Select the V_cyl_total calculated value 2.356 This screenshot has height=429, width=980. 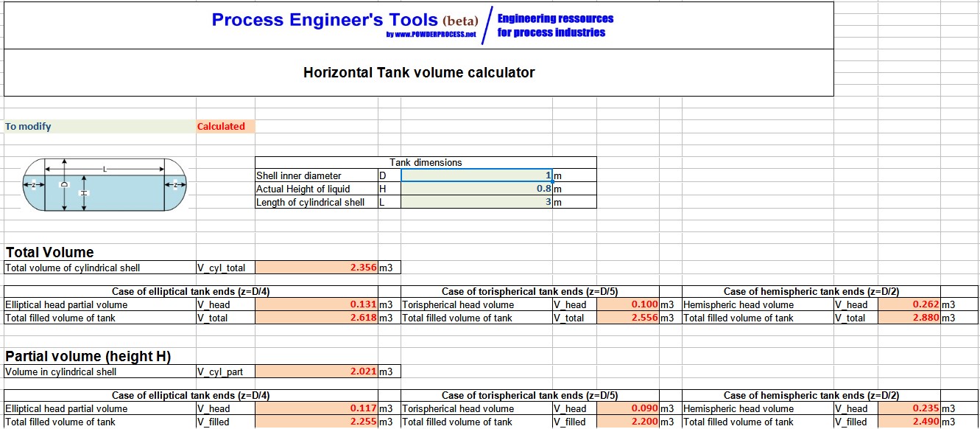(x=316, y=268)
